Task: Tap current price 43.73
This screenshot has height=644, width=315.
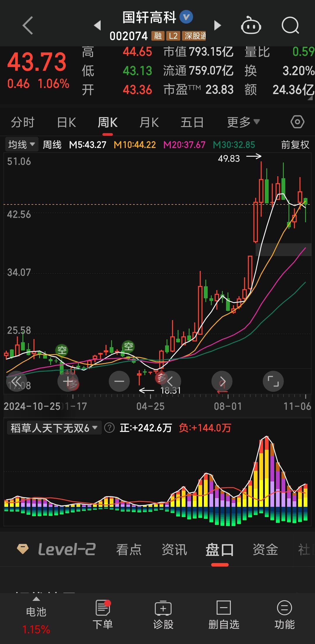Action: 37,61
